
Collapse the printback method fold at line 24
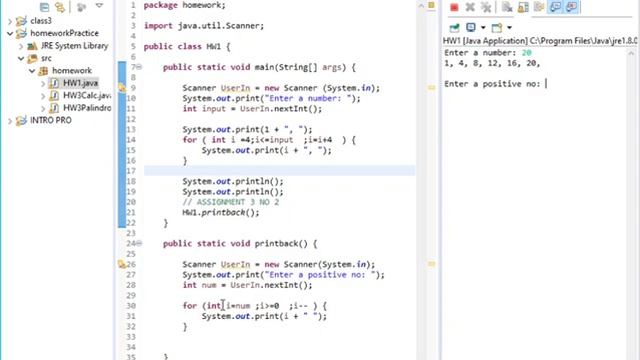click(139, 243)
